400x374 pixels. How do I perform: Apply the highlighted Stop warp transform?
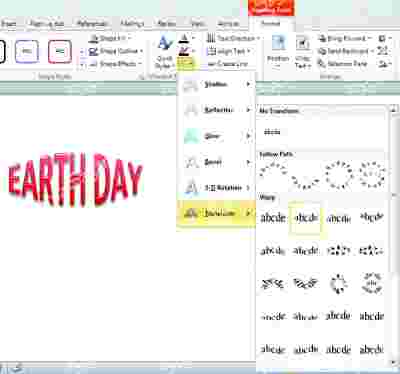(x=306, y=218)
